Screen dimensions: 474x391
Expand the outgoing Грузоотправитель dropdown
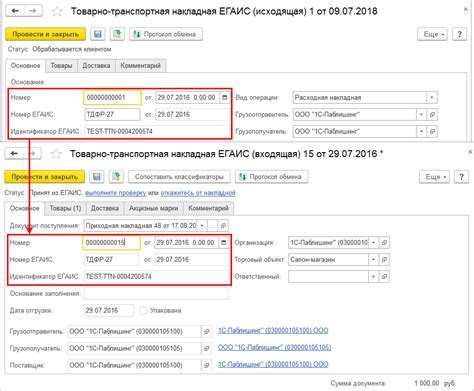[422, 114]
